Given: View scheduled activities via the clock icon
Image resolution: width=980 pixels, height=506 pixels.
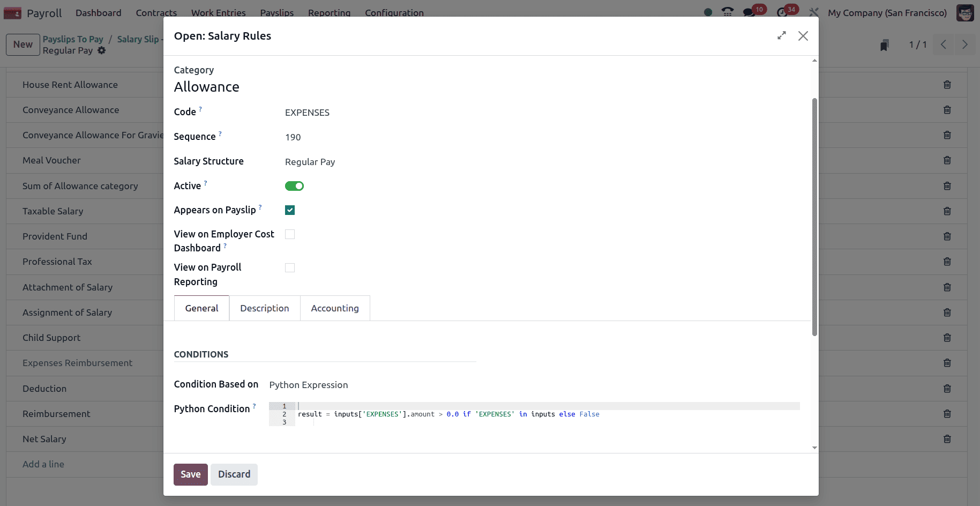Looking at the screenshot, I should [x=782, y=11].
